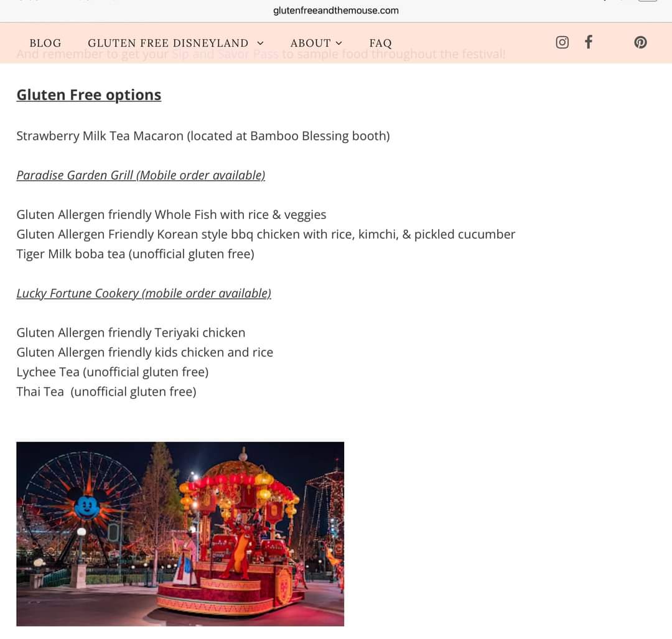This screenshot has height=639, width=672.
Task: Click the Sip and Savor Pass link
Action: (225, 54)
